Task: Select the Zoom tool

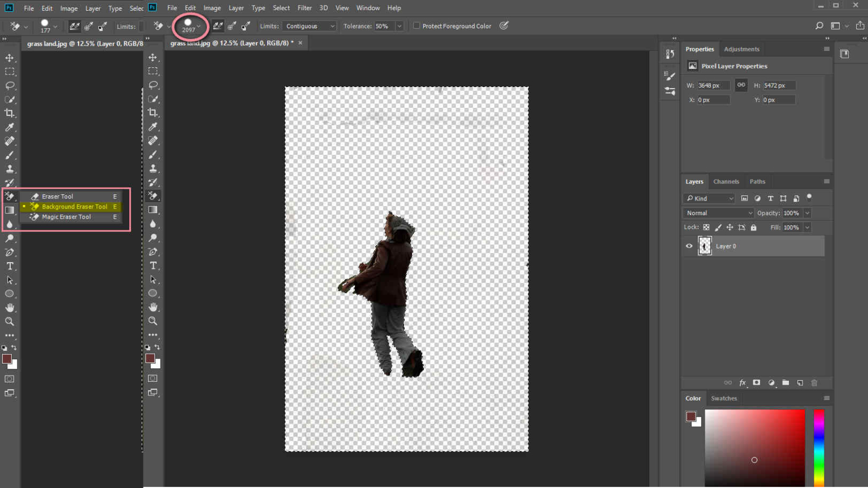Action: [x=10, y=321]
